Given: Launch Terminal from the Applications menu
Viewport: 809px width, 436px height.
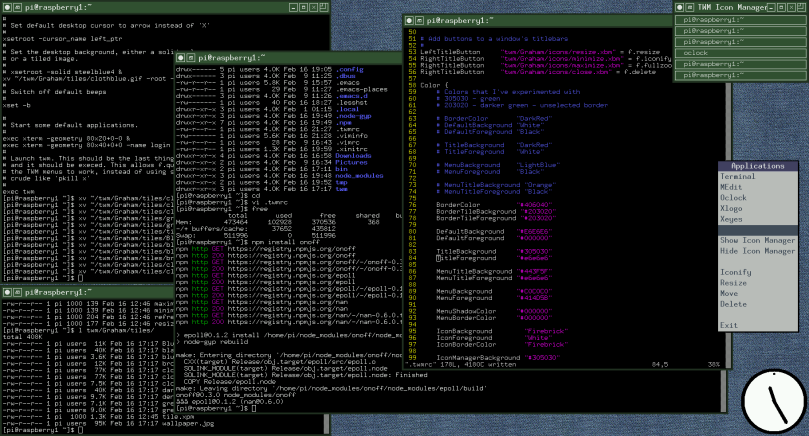Looking at the screenshot, I should pyautogui.click(x=758, y=176).
